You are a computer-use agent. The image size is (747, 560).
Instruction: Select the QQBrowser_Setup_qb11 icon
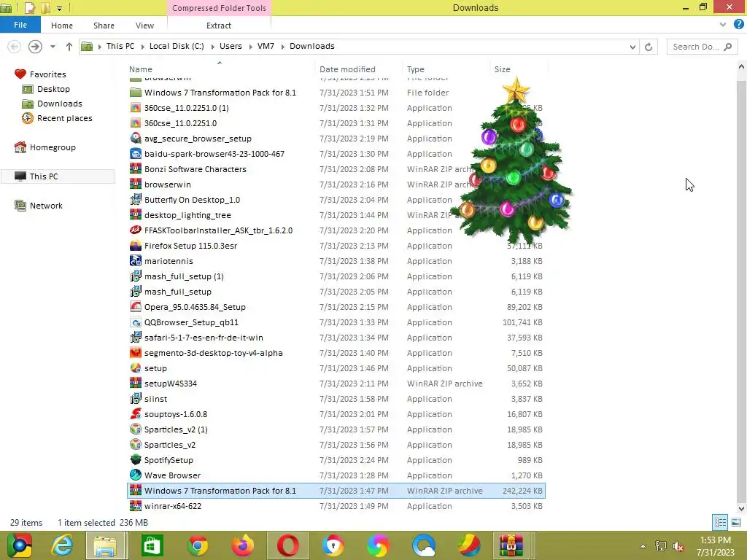pyautogui.click(x=135, y=322)
